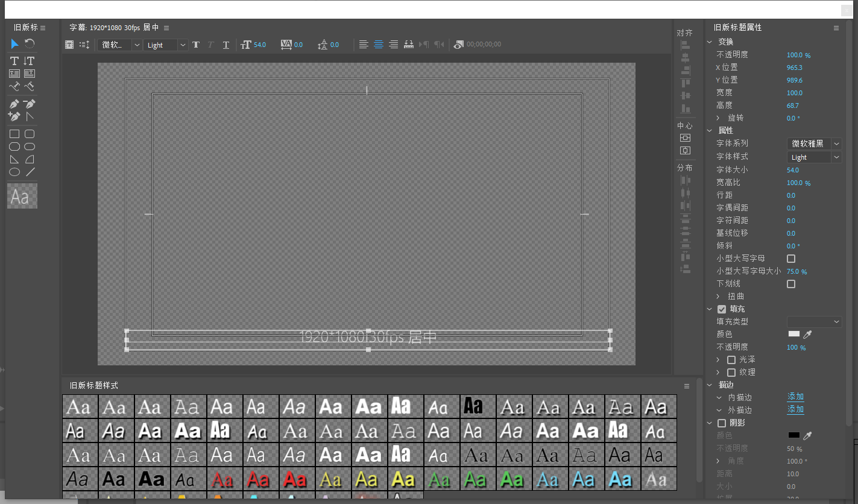Screen dimensions: 858x504
Task: Expand the 扭曲 property
Action: (x=718, y=297)
